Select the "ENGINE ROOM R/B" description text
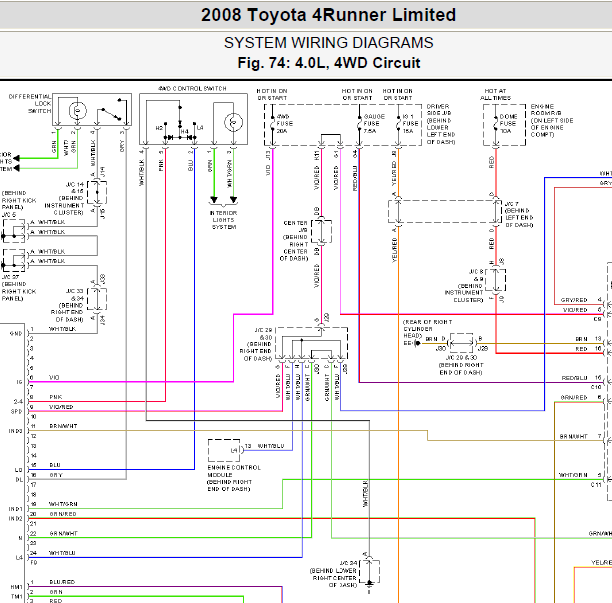This screenshot has height=603, width=612. tap(552, 121)
